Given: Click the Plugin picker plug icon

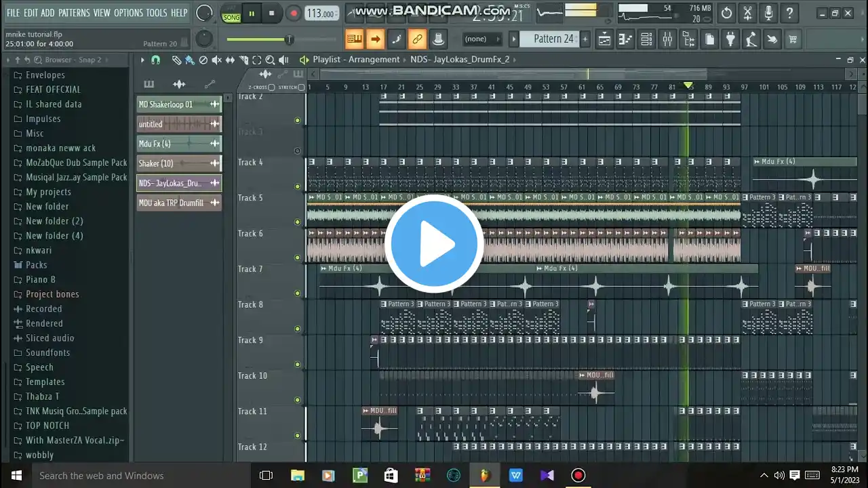Looking at the screenshot, I should point(730,39).
